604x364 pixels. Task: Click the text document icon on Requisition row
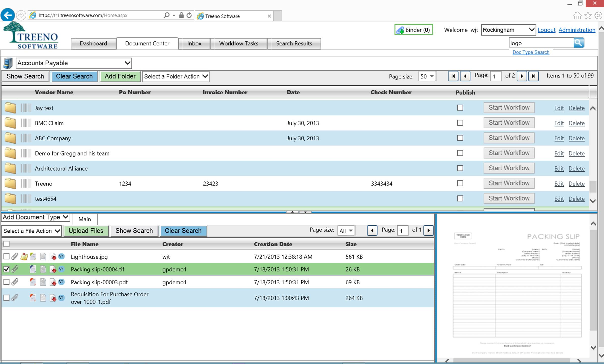(x=43, y=298)
